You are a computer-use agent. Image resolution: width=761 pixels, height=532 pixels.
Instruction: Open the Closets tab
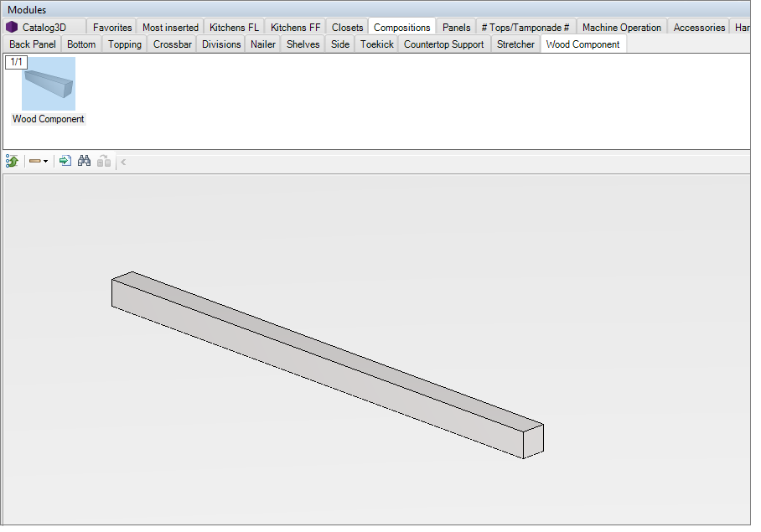(347, 28)
